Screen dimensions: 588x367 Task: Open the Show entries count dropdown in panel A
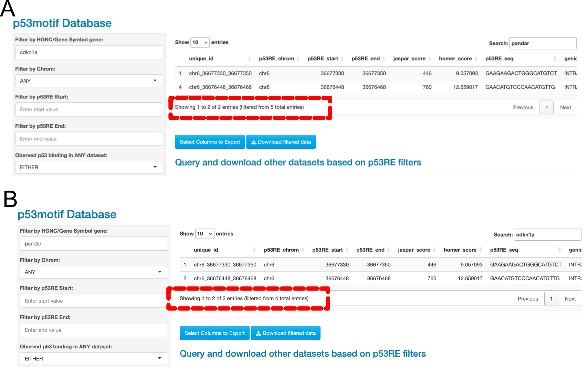coord(200,42)
